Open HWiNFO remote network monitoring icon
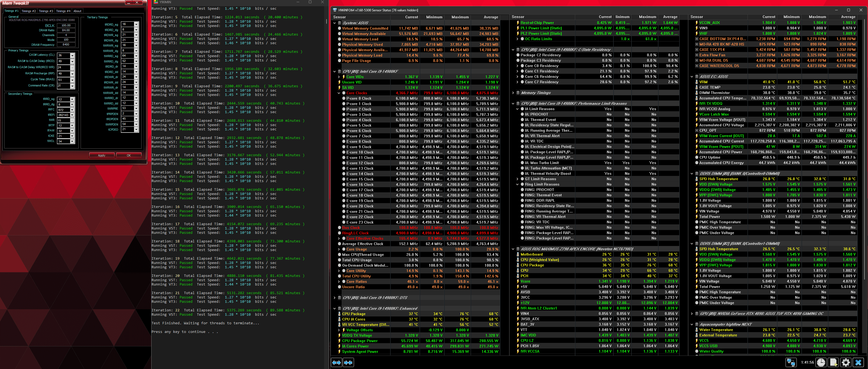 791,362
